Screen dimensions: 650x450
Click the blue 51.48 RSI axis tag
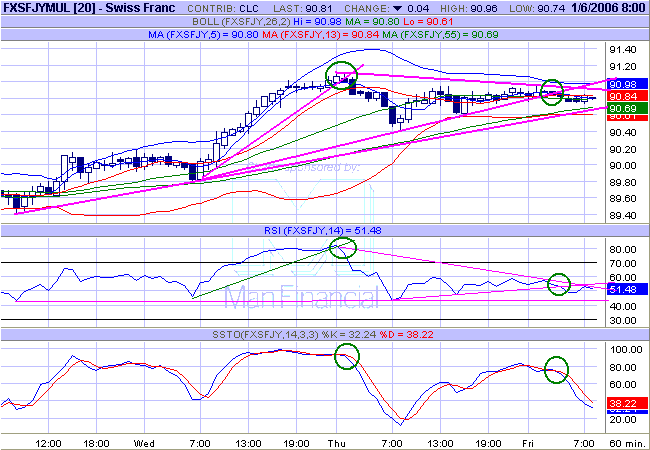[626, 289]
